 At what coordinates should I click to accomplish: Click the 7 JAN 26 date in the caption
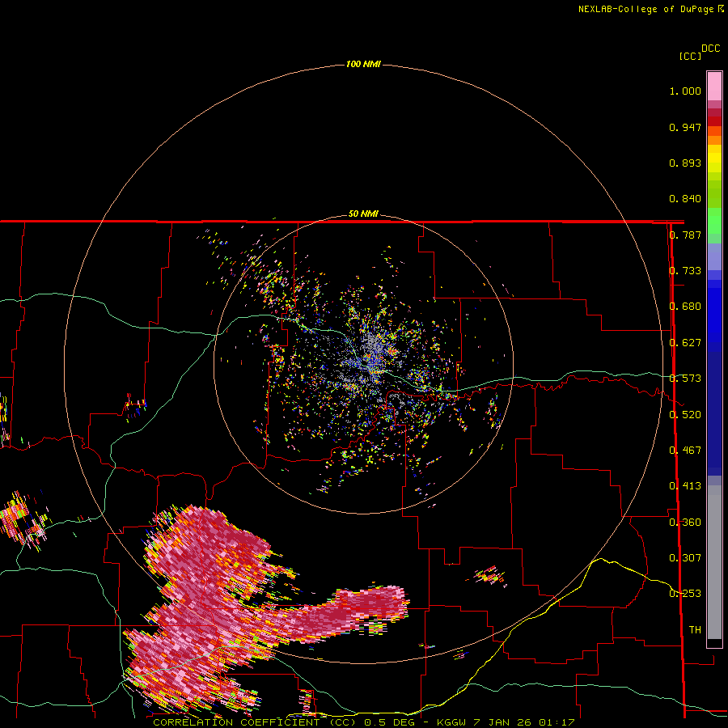point(503,722)
